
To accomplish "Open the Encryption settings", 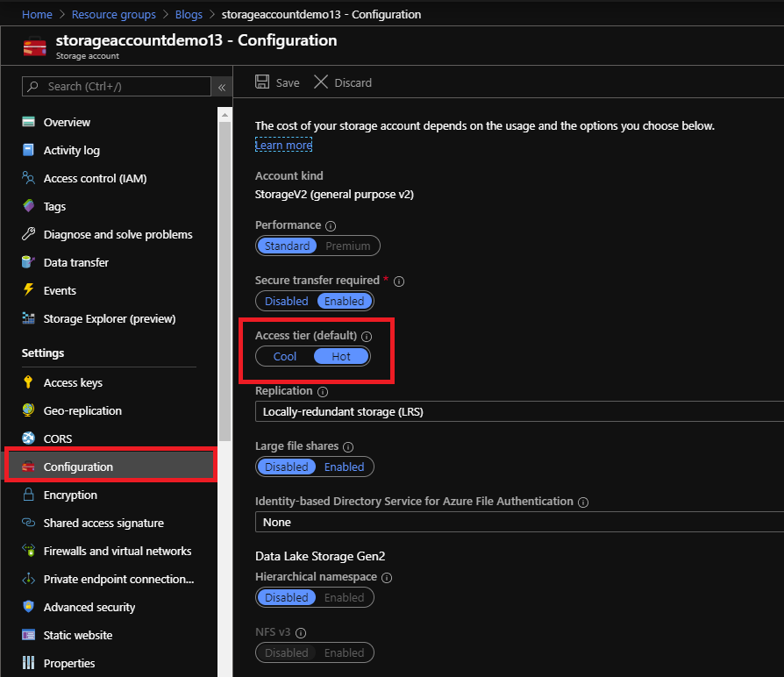I will [70, 495].
